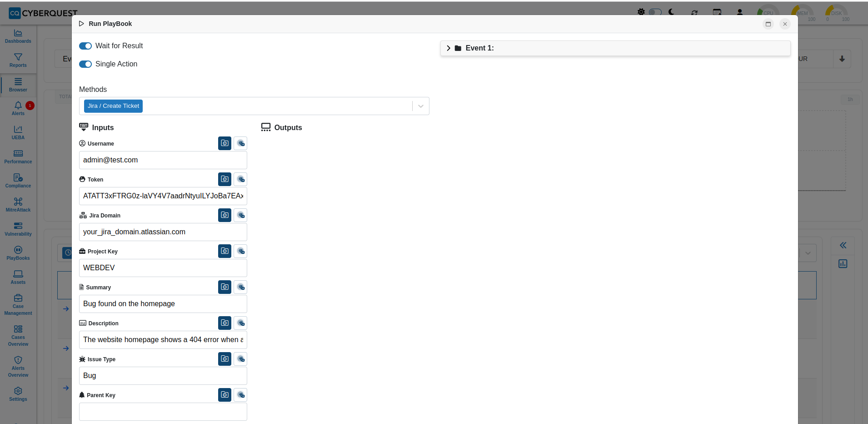Open the user account icon

pyautogui.click(x=740, y=12)
